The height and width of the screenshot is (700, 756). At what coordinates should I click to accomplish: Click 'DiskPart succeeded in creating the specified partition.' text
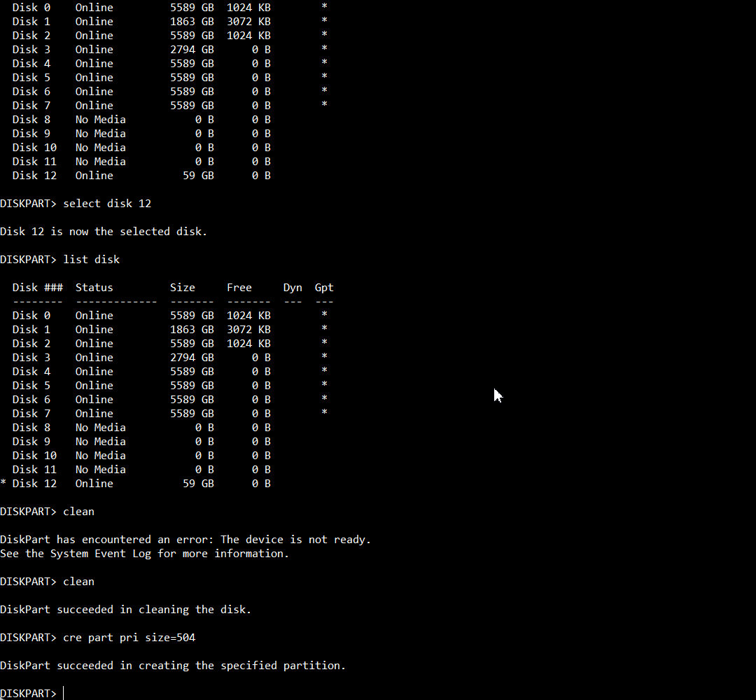(x=173, y=665)
